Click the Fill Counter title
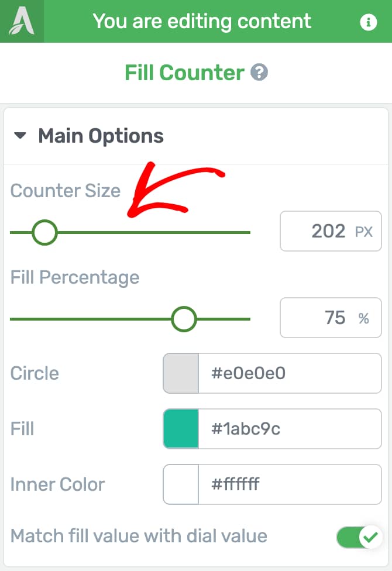 (184, 73)
